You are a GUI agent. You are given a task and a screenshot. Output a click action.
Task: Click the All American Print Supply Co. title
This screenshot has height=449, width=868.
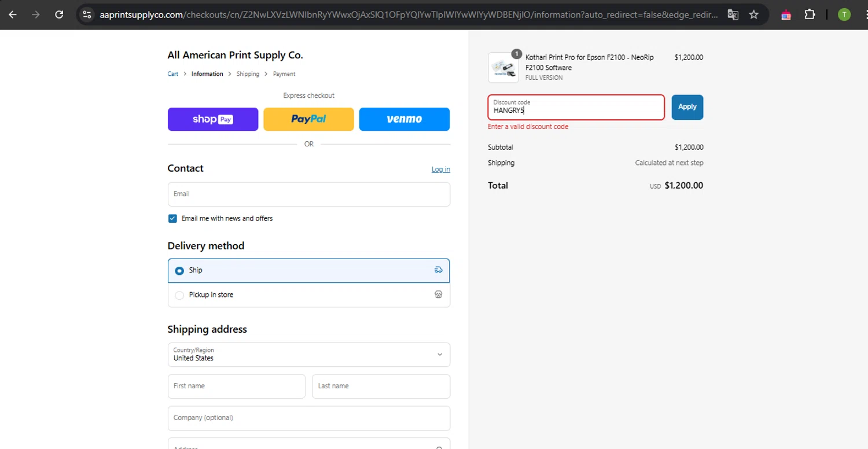(x=236, y=56)
